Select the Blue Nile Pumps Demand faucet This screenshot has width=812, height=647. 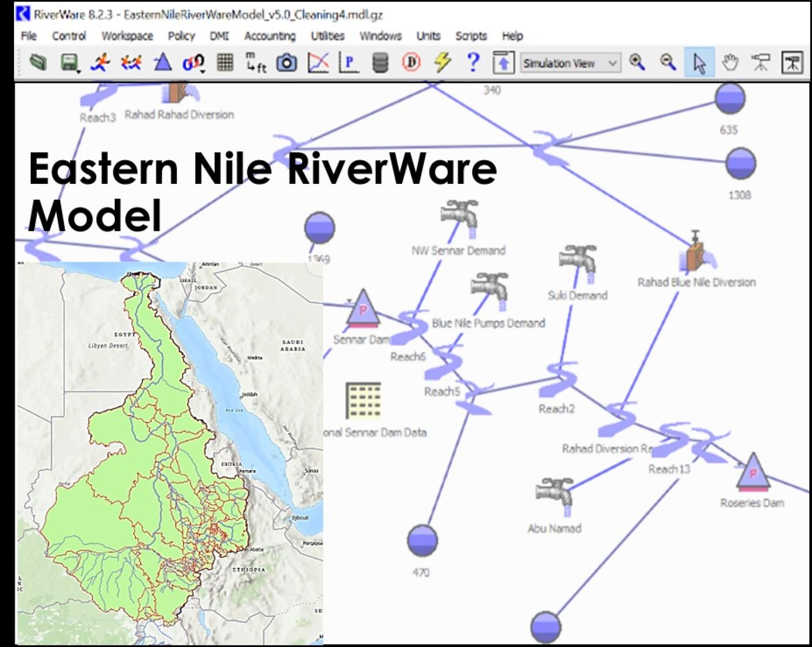tap(490, 291)
